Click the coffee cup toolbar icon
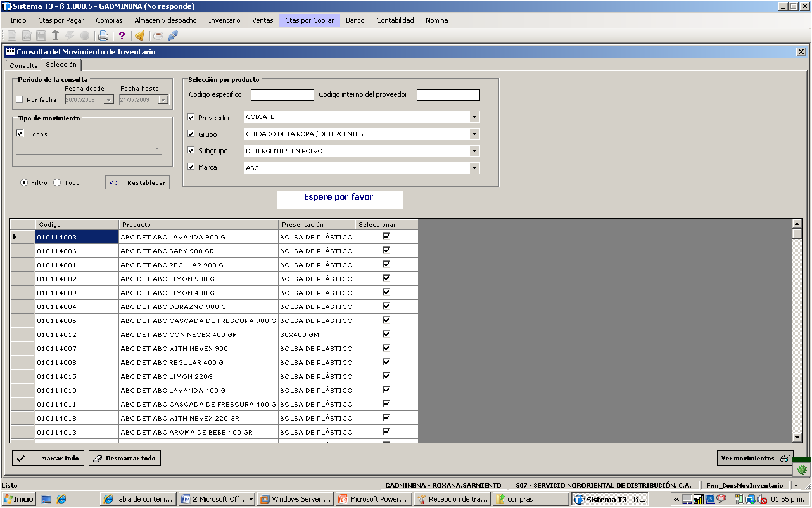Screen dimensions: 812x508 pyautogui.click(x=158, y=35)
